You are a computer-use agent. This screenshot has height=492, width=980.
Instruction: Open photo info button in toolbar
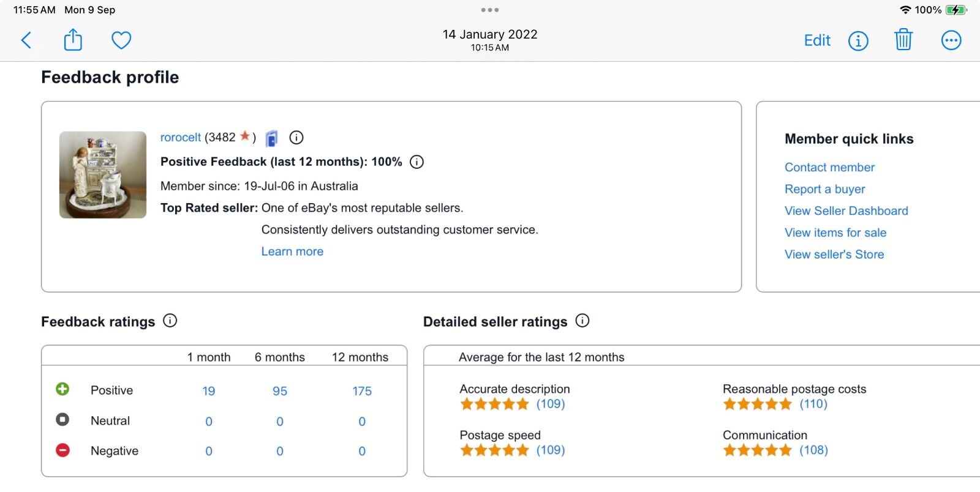(858, 41)
